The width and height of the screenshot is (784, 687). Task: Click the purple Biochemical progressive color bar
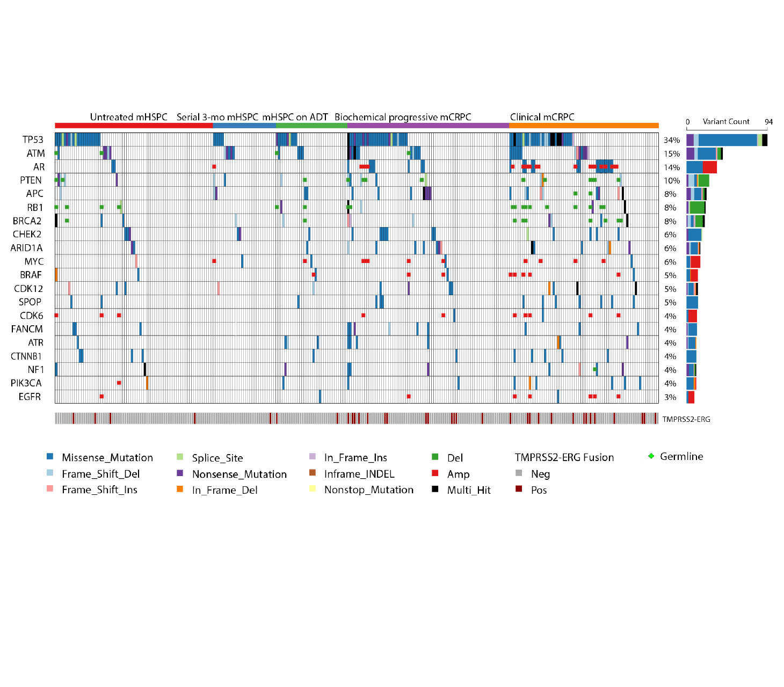(428, 126)
